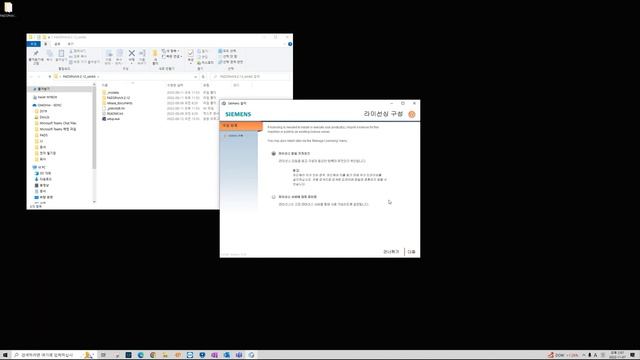Open Task View on the taskbar
This screenshot has width=640, height=360.
[x=103, y=355]
